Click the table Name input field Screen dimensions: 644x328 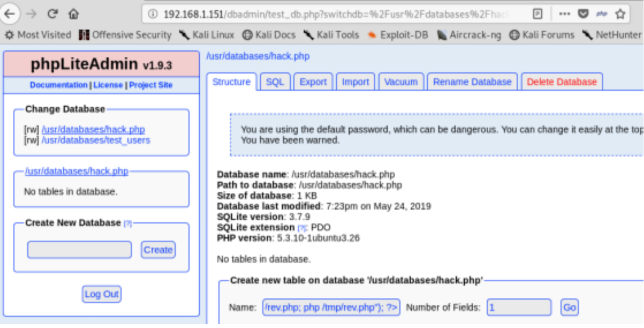[331, 307]
